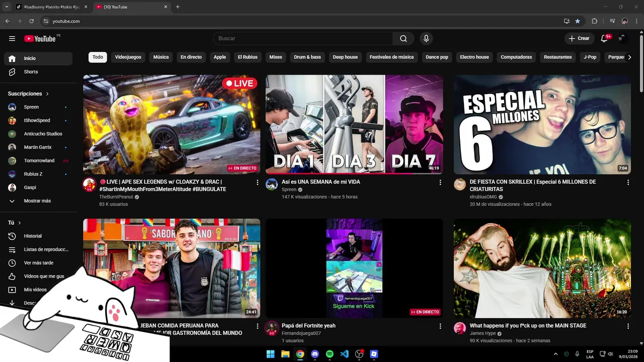
Task: Click the search magnifier button
Action: 404,39
